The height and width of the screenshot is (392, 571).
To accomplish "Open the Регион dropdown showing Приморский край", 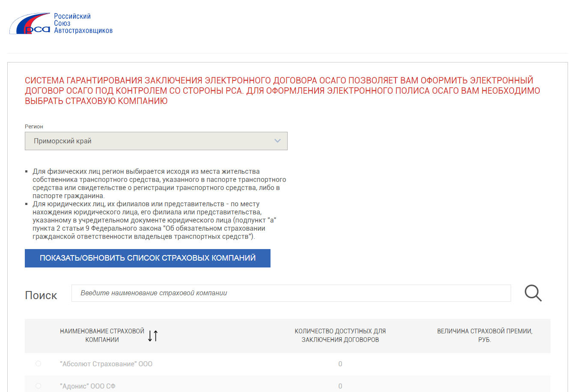I will point(156,141).
